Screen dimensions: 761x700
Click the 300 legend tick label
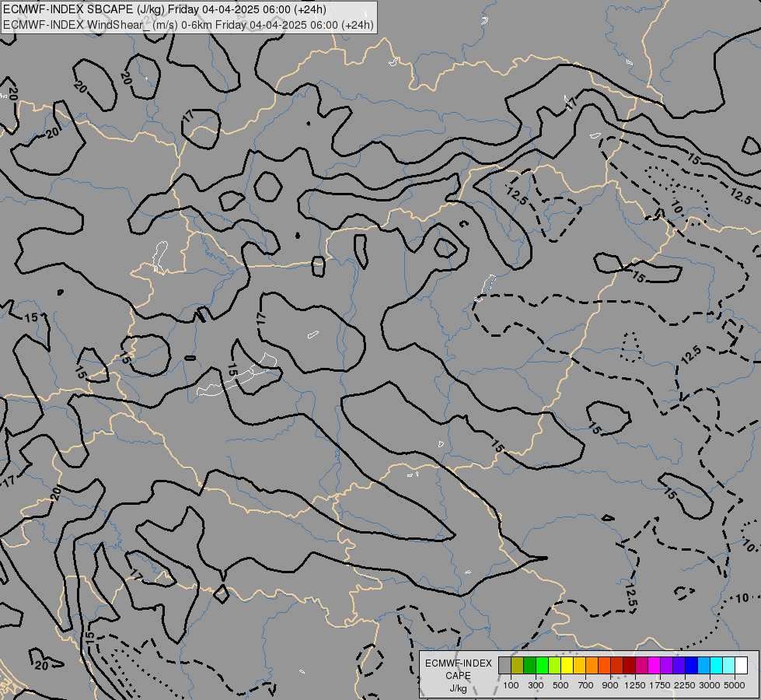click(536, 685)
